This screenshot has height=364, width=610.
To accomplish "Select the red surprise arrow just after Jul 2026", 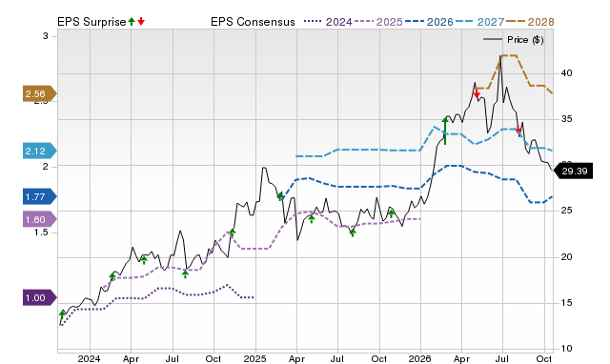I will pyautogui.click(x=518, y=130).
